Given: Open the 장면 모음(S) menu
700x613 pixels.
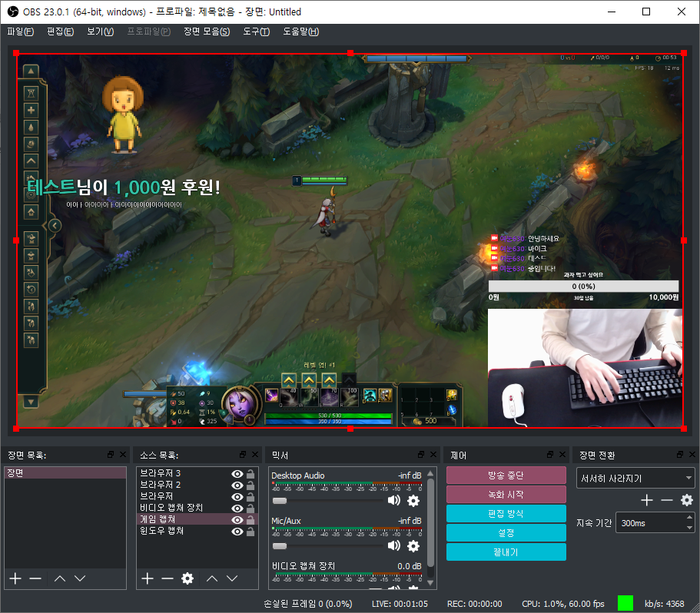Looking at the screenshot, I should tap(207, 31).
